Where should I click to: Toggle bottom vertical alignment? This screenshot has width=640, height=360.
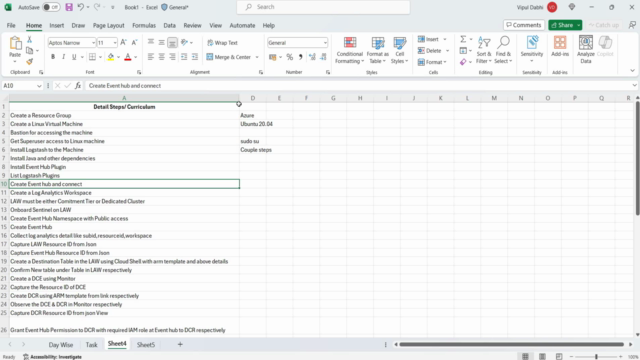173,42
